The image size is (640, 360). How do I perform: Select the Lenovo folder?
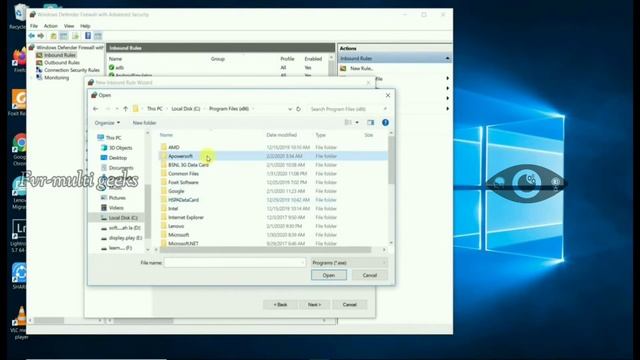pyautogui.click(x=176, y=226)
